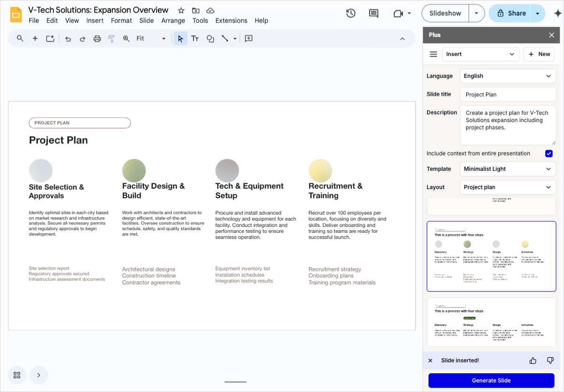Open the Plus panel hamburger menu

(433, 54)
